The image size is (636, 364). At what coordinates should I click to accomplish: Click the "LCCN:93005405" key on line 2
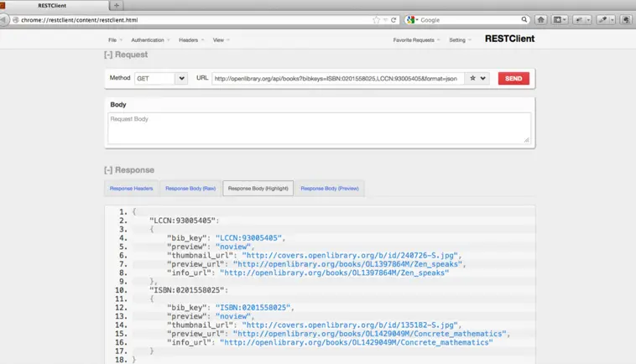coord(182,221)
